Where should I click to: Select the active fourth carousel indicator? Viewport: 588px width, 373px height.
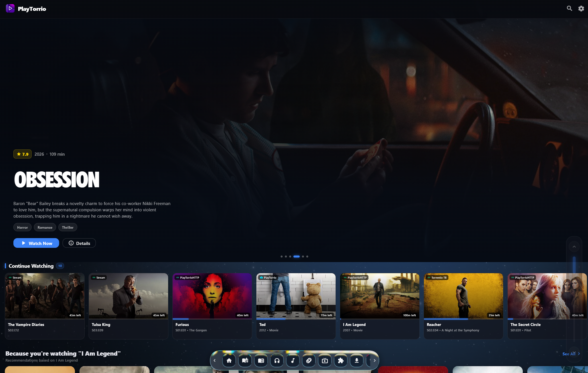pyautogui.click(x=297, y=256)
